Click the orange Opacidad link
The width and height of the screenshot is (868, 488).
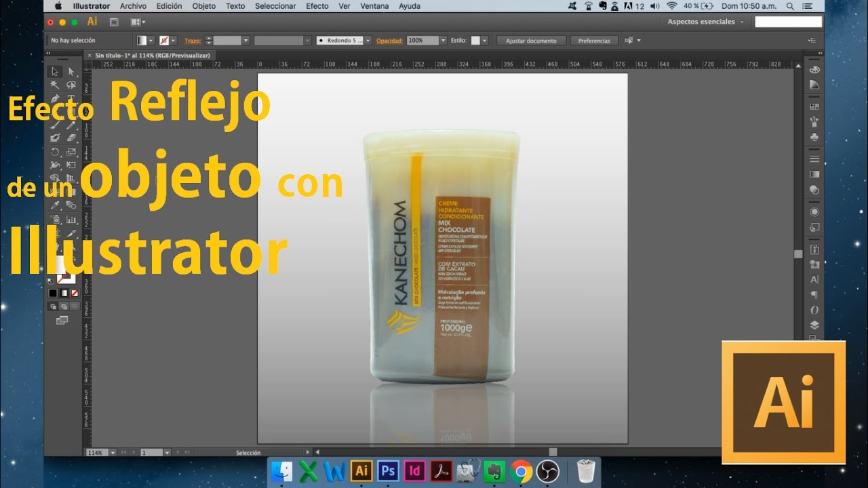tap(390, 41)
